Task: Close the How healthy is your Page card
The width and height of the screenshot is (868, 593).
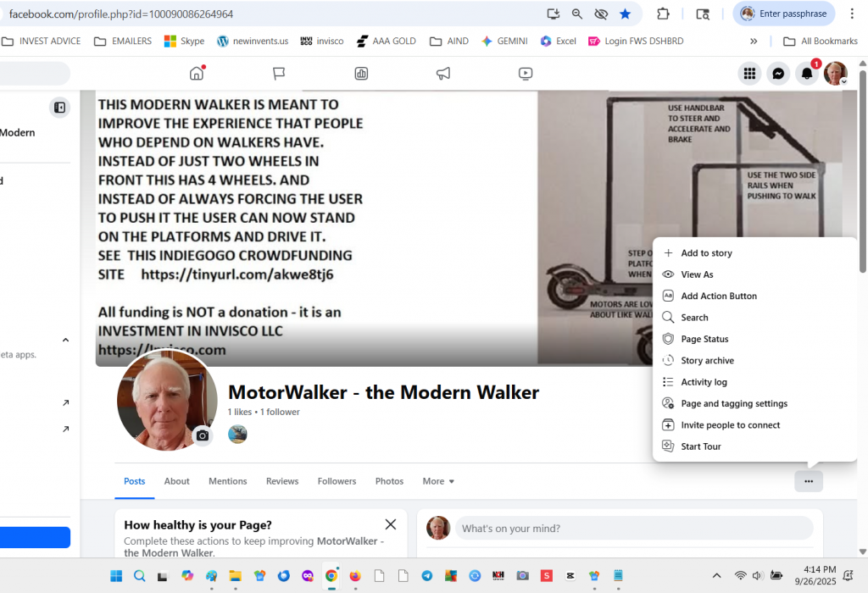Action: [x=391, y=524]
